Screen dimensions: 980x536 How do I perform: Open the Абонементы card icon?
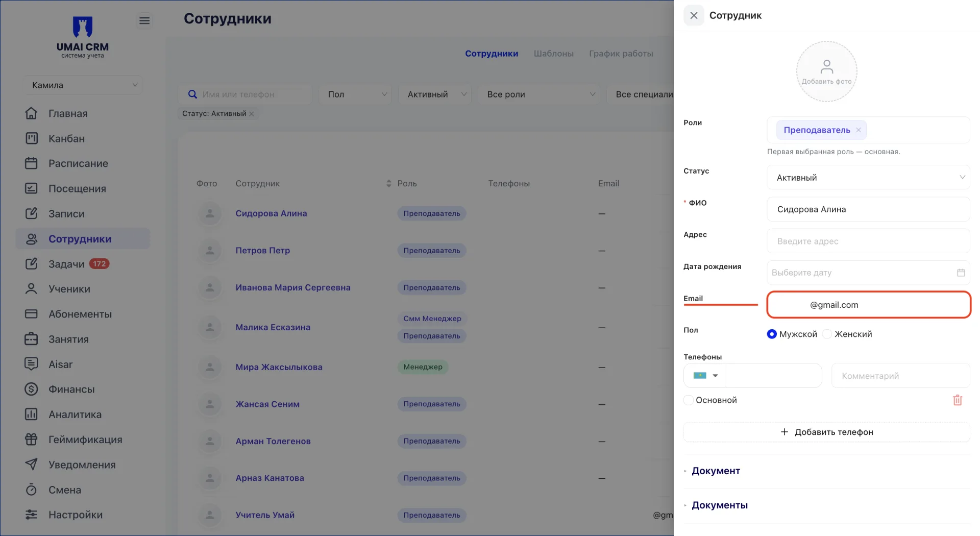[31, 314]
